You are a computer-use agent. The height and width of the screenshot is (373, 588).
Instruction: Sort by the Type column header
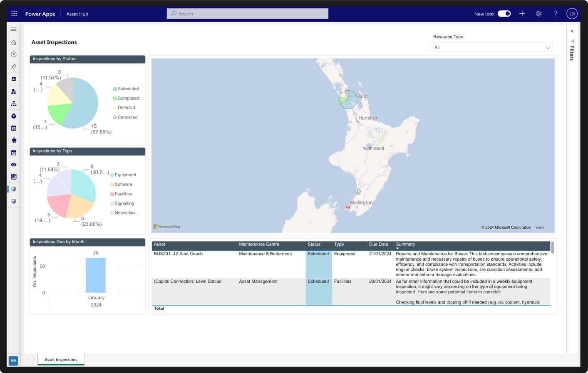coord(339,245)
